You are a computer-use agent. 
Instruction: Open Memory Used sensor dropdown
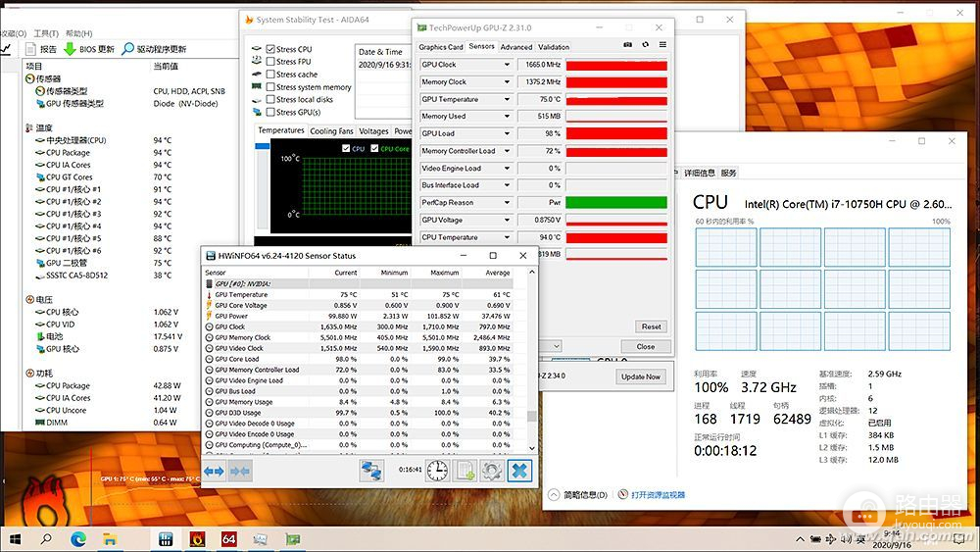tap(507, 117)
